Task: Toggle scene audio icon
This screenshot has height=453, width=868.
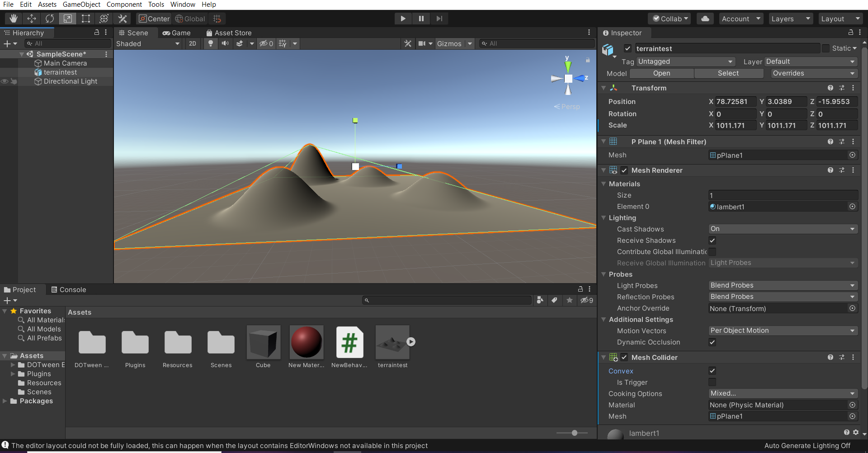Action: click(x=225, y=43)
